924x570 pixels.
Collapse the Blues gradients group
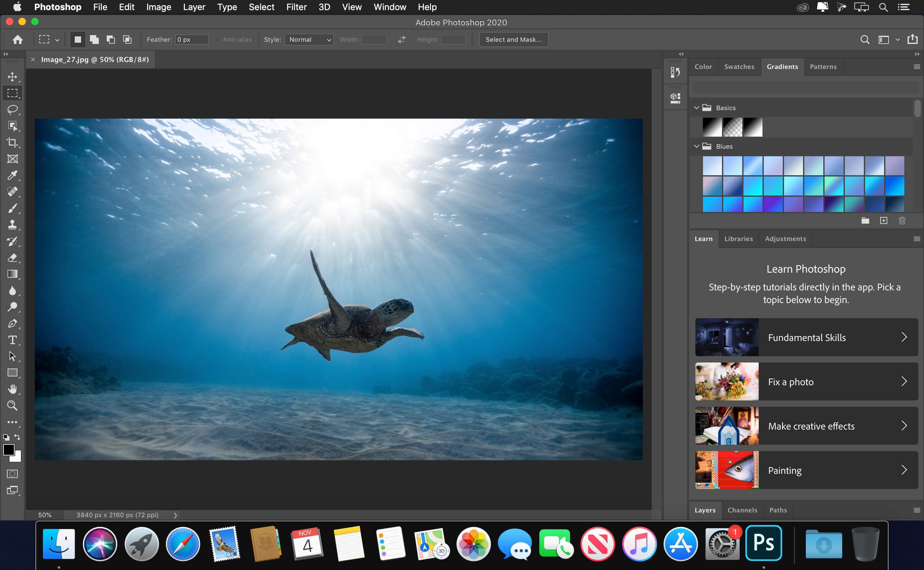[x=698, y=145]
